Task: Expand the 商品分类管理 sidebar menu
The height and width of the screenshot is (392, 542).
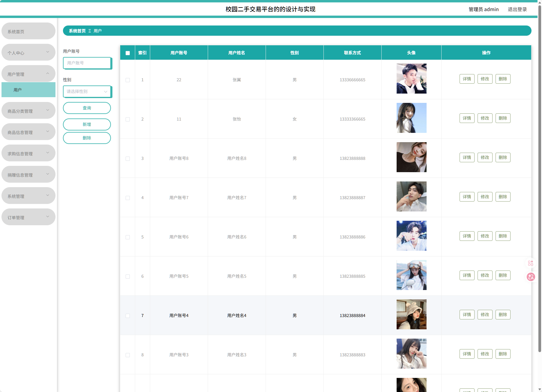Action: pyautogui.click(x=28, y=111)
